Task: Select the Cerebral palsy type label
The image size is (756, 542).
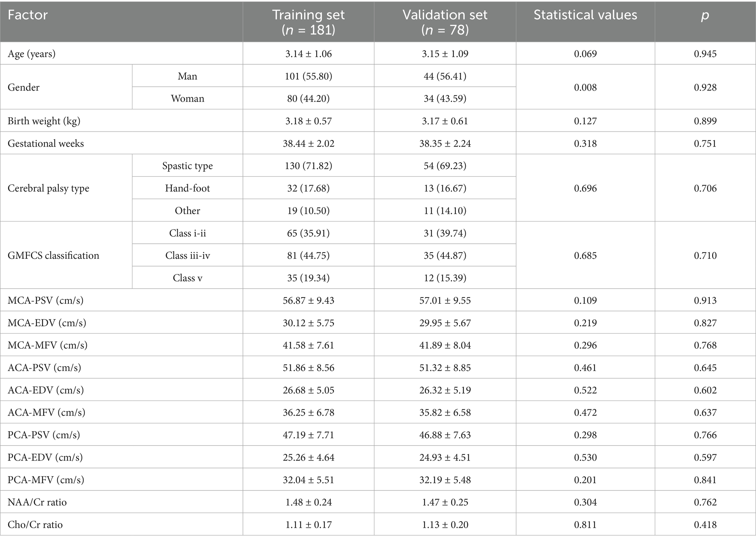Action: pyautogui.click(x=48, y=189)
